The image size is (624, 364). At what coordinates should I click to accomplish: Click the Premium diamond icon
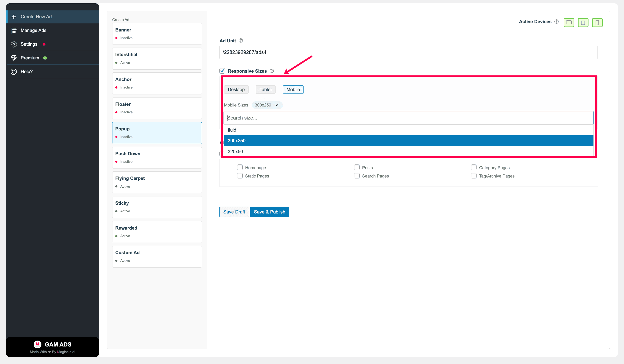click(x=14, y=58)
